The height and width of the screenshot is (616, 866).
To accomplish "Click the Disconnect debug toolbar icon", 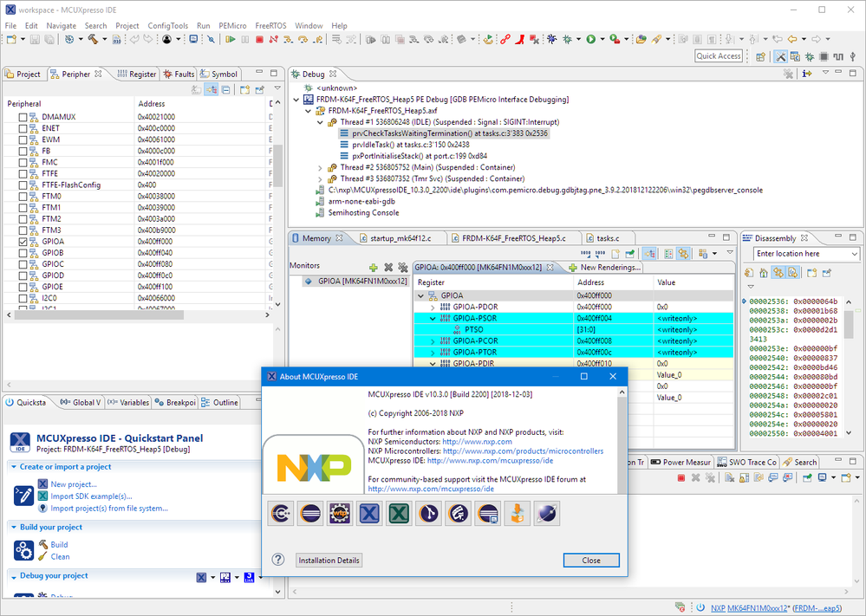I will [x=273, y=39].
